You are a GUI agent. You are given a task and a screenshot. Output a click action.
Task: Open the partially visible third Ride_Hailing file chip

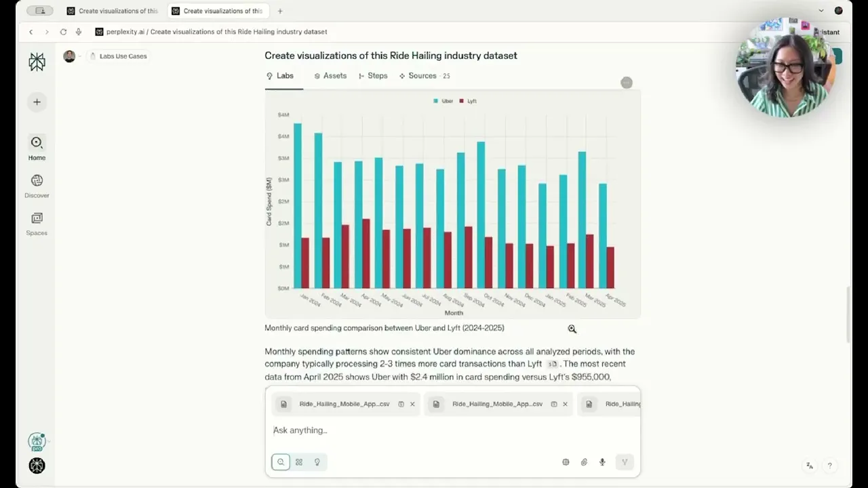coord(609,404)
